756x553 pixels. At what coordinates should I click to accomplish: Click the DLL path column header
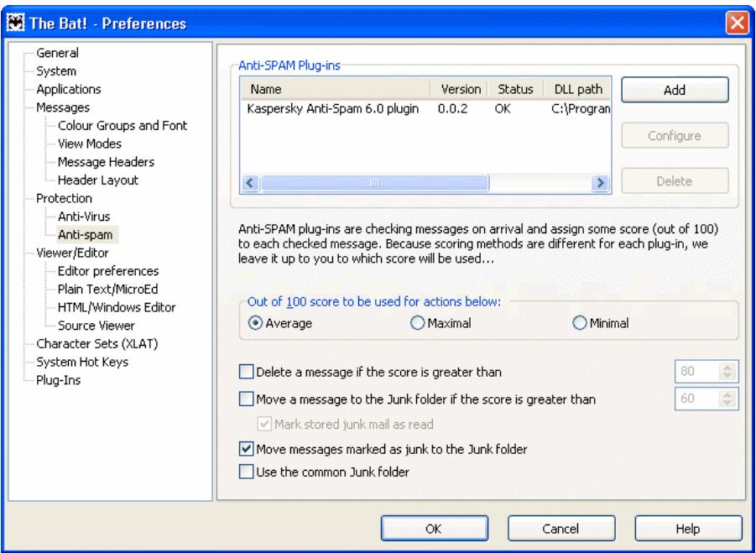[x=577, y=89]
